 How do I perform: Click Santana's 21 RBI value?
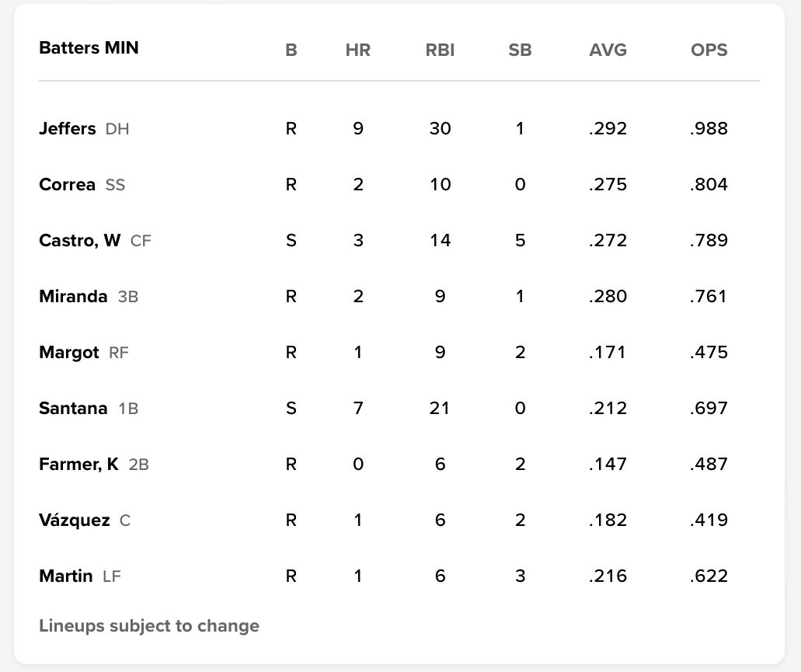[x=440, y=409]
